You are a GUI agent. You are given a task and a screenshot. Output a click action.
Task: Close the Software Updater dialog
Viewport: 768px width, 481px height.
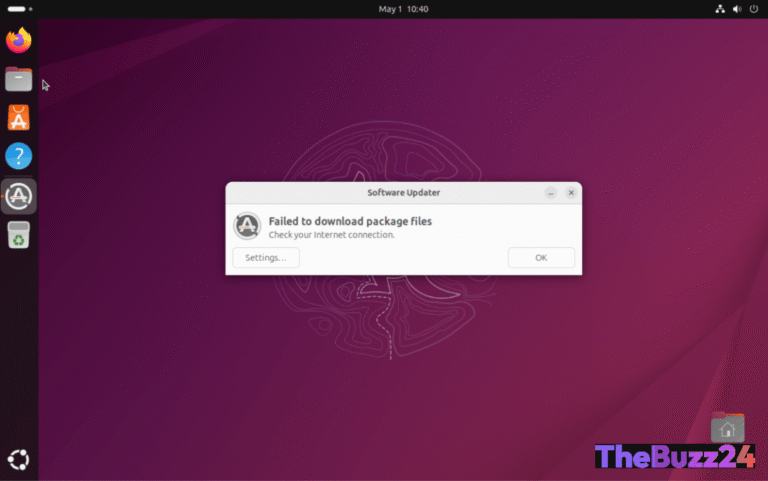[x=571, y=193]
